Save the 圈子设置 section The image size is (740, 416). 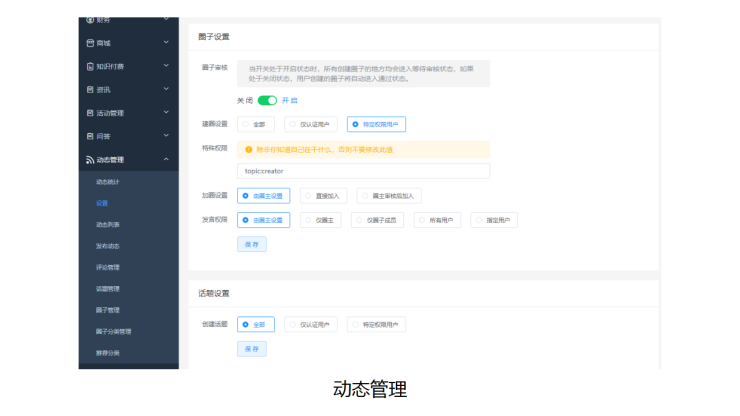252,244
